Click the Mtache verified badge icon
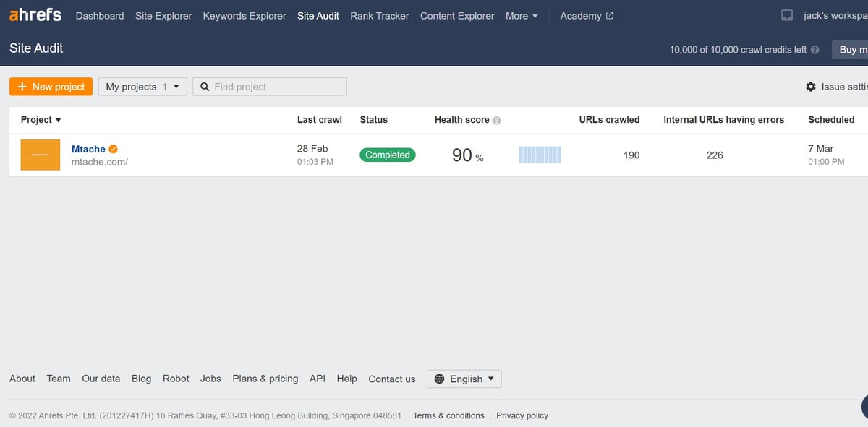The image size is (868, 427). [x=114, y=149]
